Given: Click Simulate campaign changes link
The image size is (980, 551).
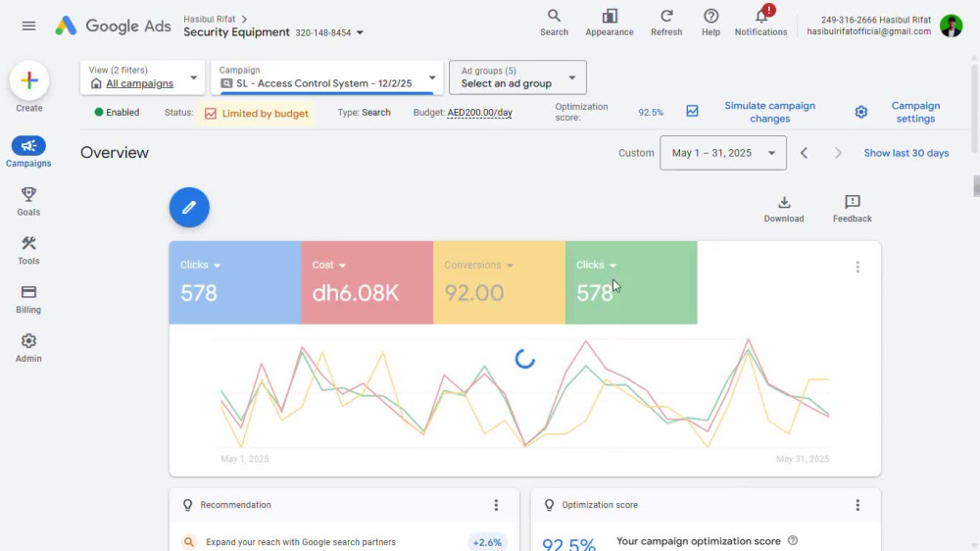Looking at the screenshot, I should coord(769,112).
